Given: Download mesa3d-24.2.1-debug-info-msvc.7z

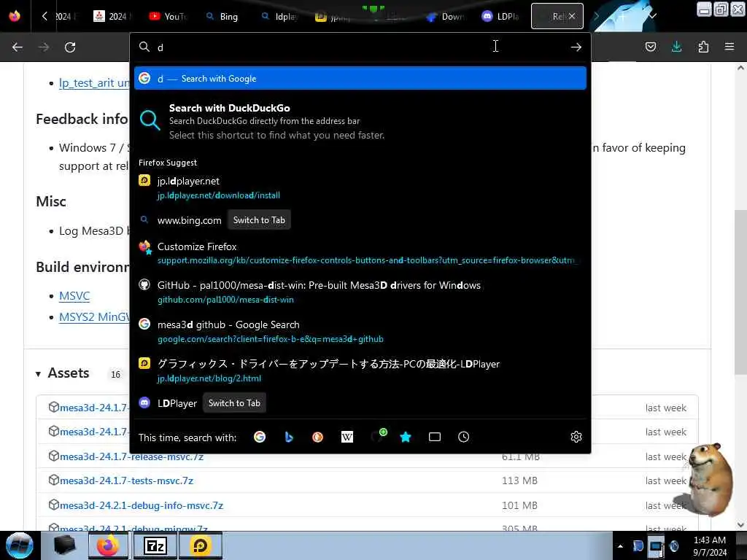Looking at the screenshot, I should [x=142, y=505].
